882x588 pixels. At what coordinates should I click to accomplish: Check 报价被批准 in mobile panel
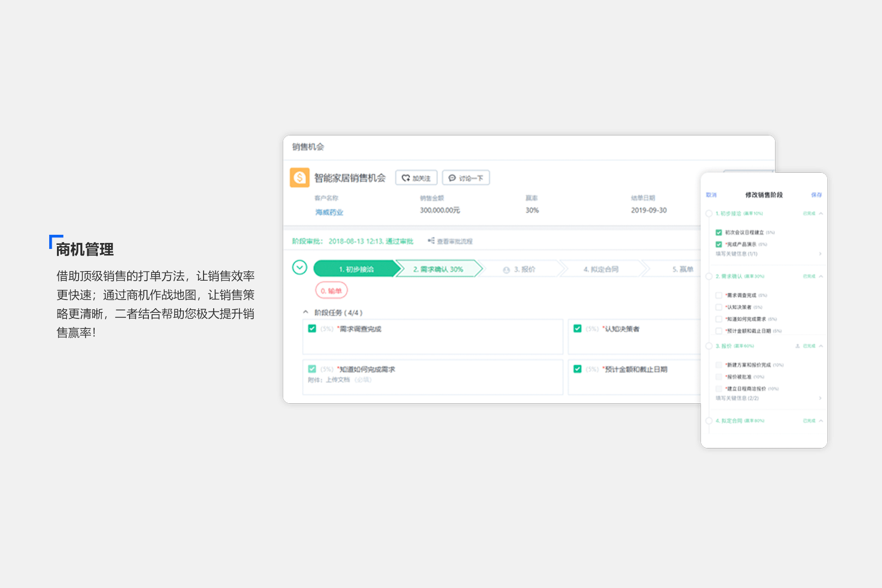[719, 377]
